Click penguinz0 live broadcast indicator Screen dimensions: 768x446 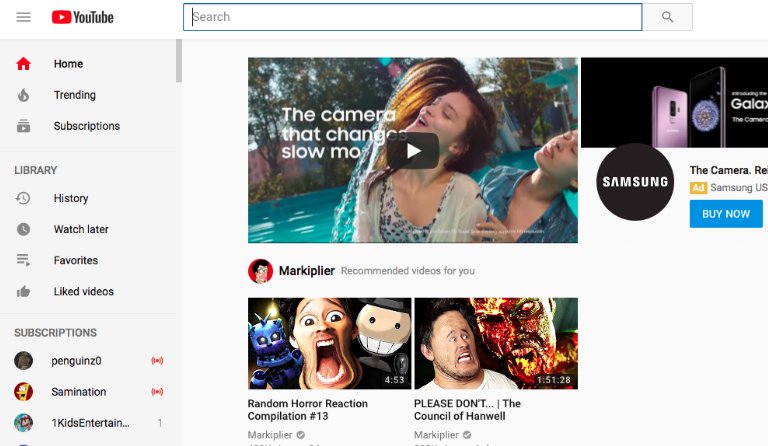tap(157, 361)
